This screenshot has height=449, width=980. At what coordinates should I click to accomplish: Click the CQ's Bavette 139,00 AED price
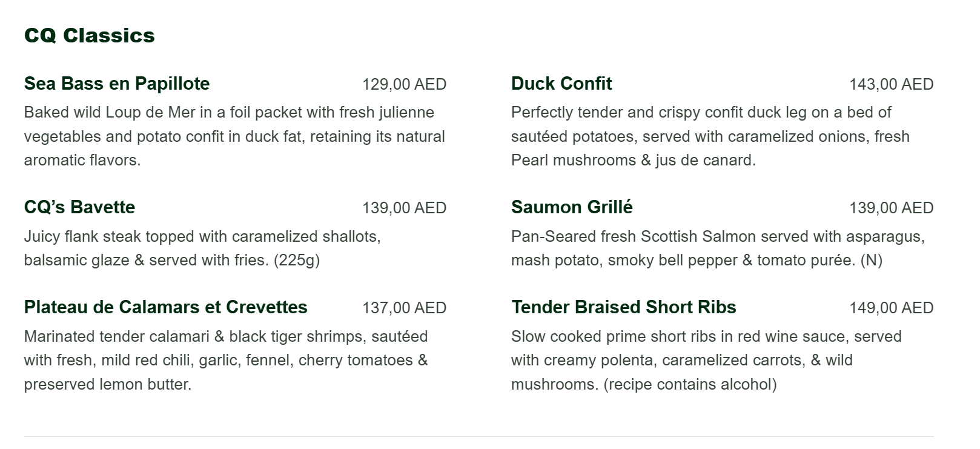click(x=404, y=208)
